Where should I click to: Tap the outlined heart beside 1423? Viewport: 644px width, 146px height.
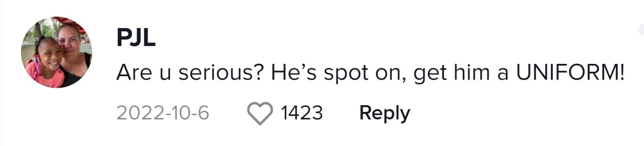[260, 113]
